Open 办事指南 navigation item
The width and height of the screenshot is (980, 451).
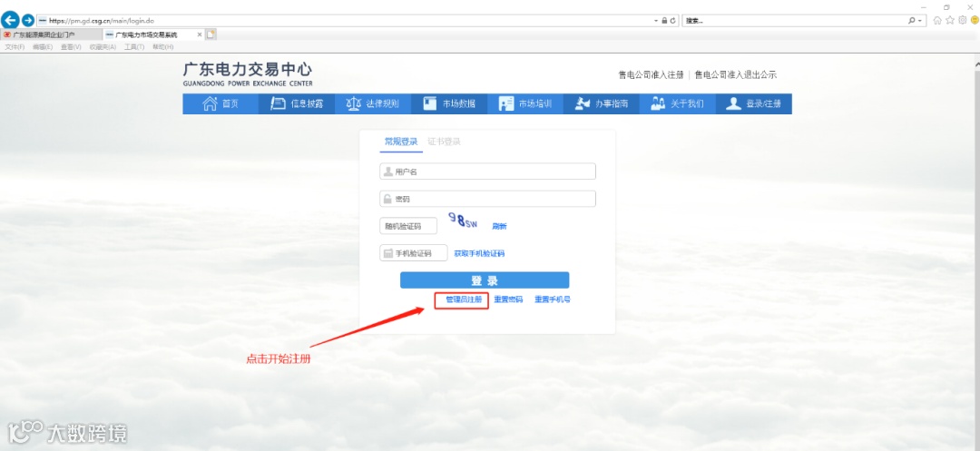coord(602,104)
